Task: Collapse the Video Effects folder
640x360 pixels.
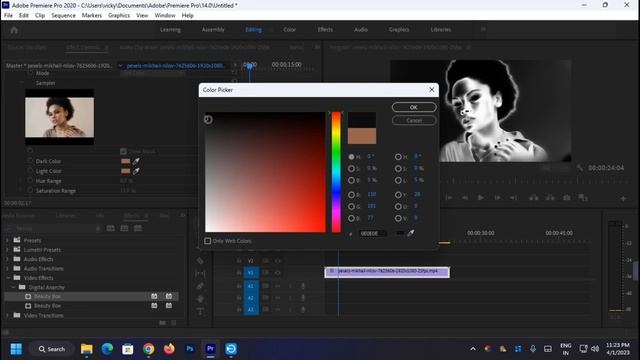Action: pos(7,278)
